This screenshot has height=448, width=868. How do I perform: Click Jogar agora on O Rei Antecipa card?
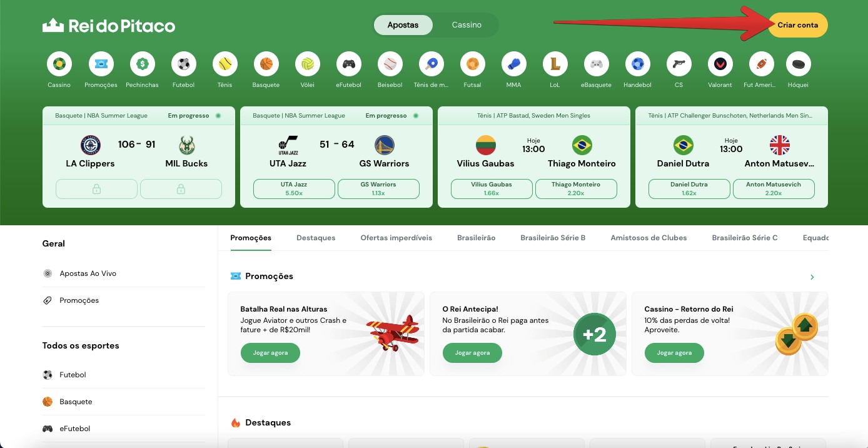[x=472, y=353]
